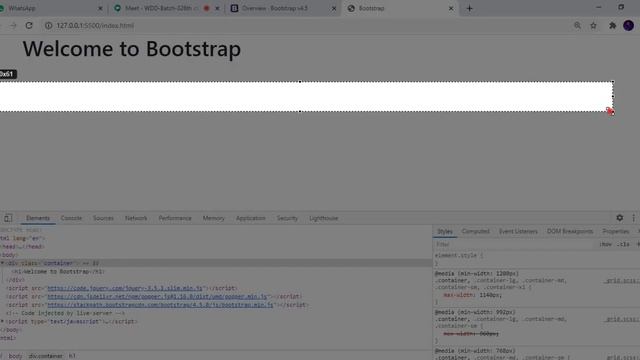This screenshot has width=640, height=360.
Task: Open the bootstrap.min.js script link
Action: coord(160,305)
